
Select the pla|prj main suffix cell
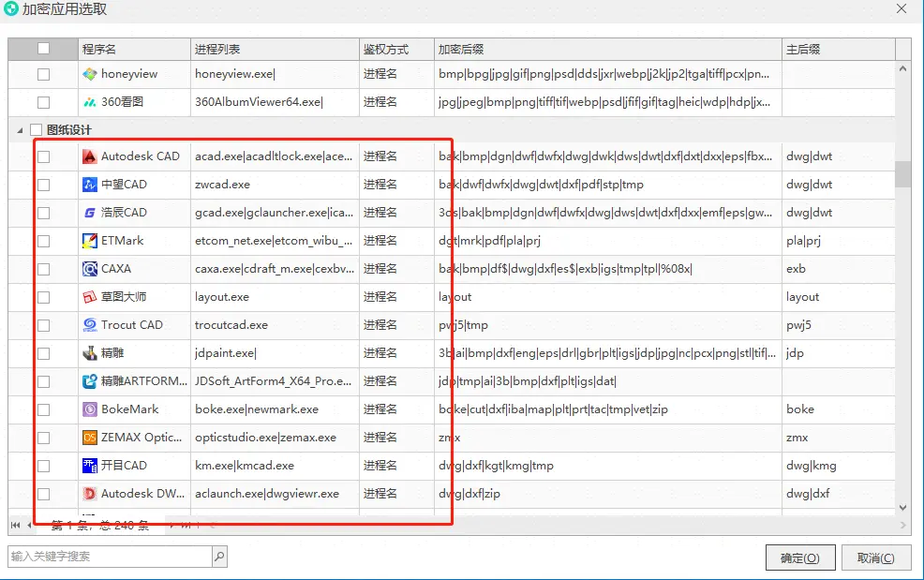[839, 241]
